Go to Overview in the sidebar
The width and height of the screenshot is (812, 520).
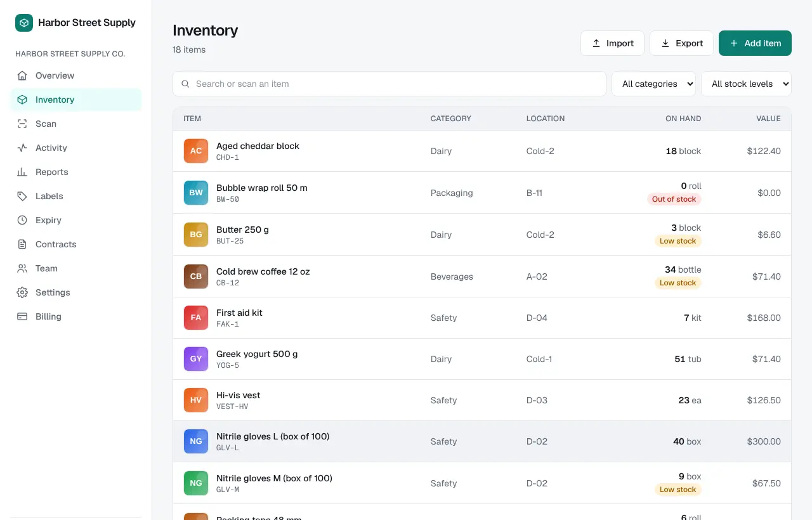point(76,75)
